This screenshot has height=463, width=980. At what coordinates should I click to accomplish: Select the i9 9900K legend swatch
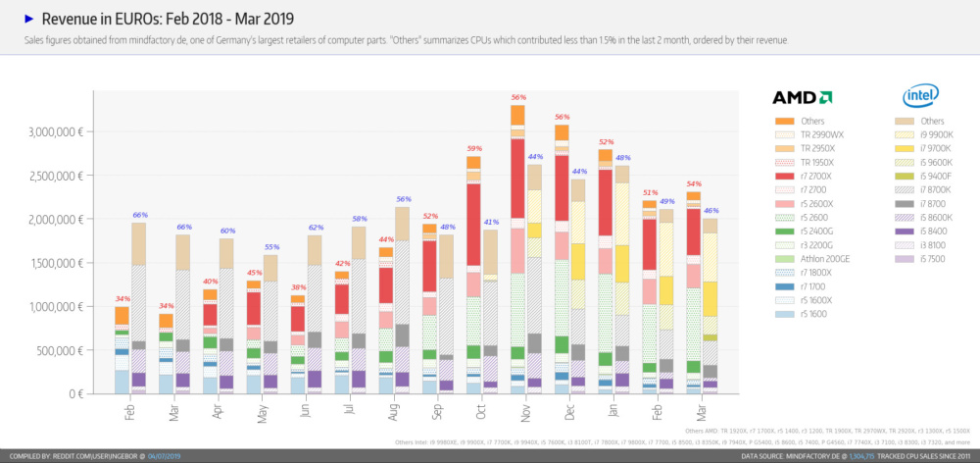[x=912, y=134]
